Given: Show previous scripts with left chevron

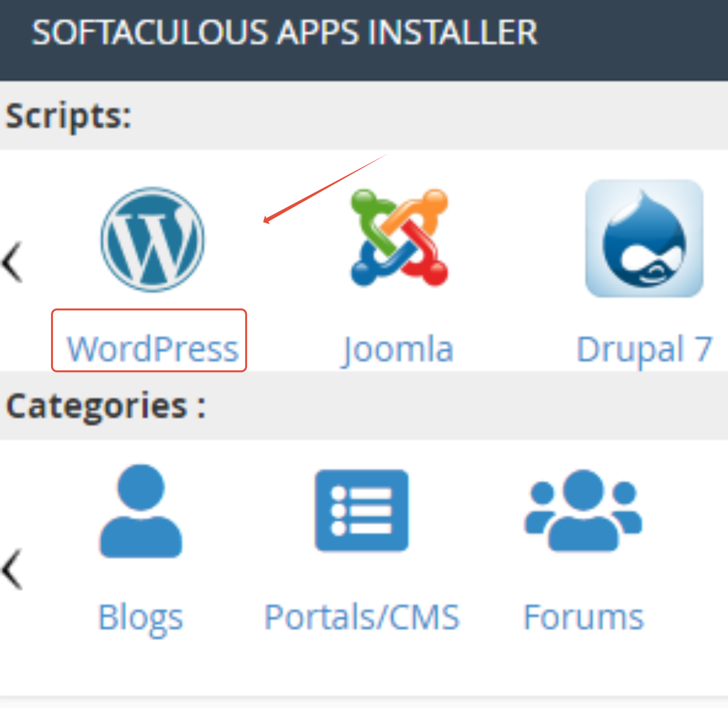Looking at the screenshot, I should coord(13,262).
